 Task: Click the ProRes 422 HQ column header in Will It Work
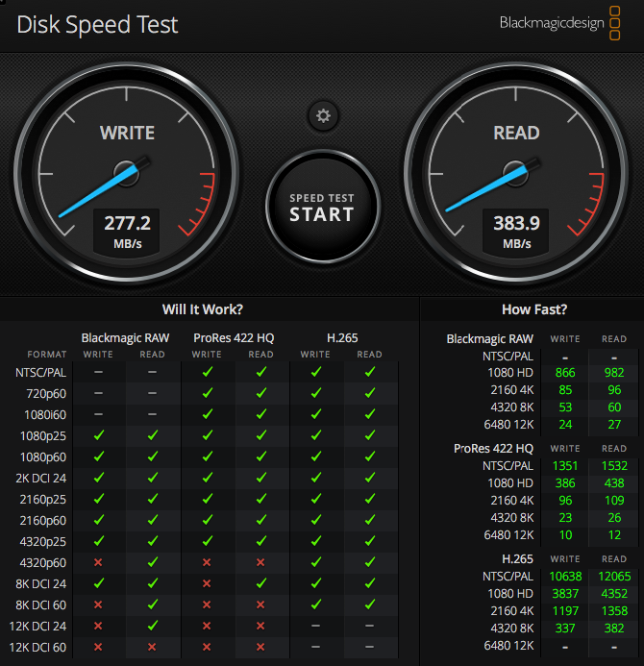click(234, 338)
